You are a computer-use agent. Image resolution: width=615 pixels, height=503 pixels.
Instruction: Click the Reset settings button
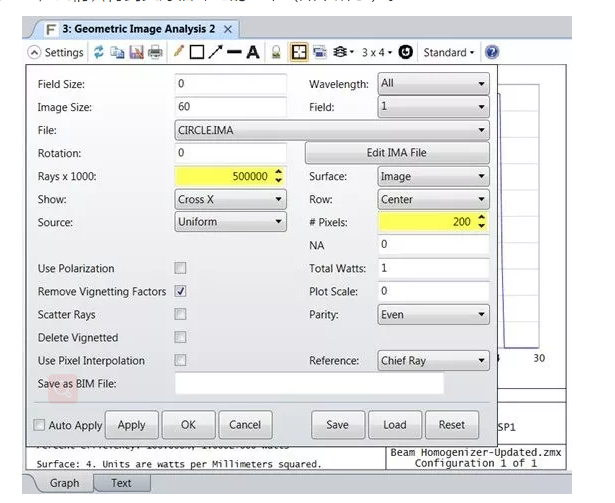(452, 425)
